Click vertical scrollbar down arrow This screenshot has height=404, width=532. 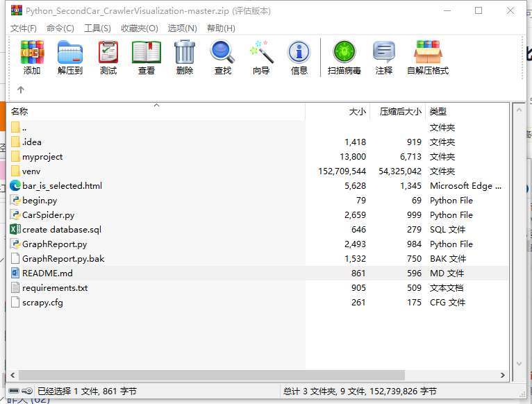click(x=519, y=363)
